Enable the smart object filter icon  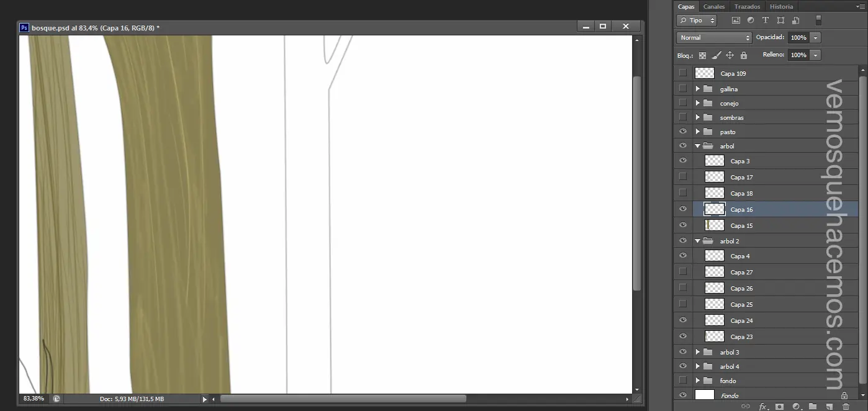pyautogui.click(x=795, y=20)
